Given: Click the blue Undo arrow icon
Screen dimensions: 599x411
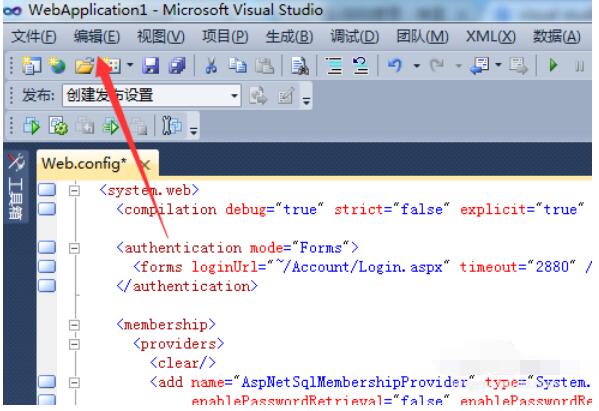Looking at the screenshot, I should [395, 66].
